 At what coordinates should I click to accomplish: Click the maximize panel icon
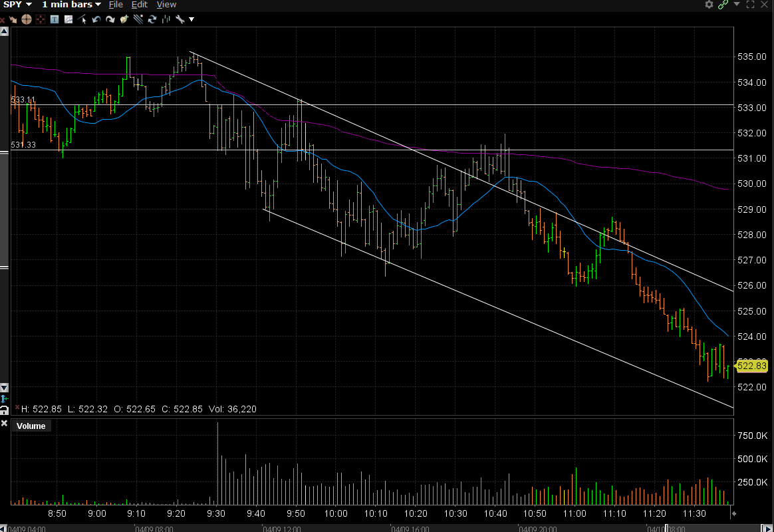click(x=750, y=5)
